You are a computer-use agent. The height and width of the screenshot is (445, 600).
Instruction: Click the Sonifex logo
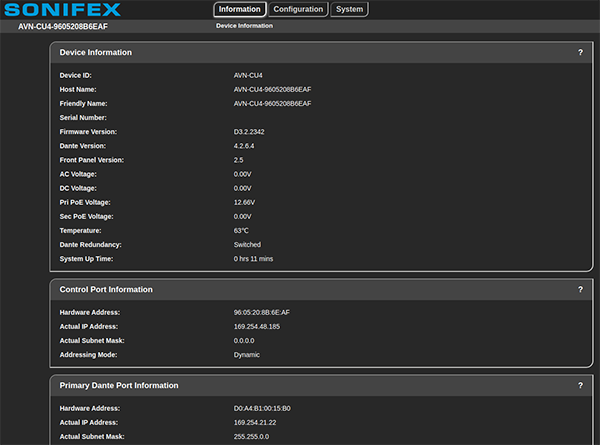[62, 10]
